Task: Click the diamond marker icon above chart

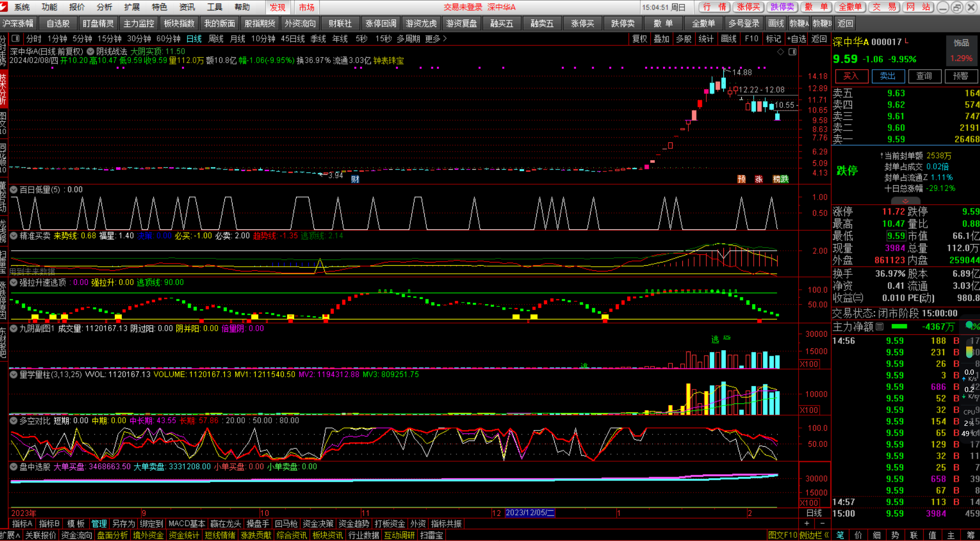Action: click(x=781, y=52)
